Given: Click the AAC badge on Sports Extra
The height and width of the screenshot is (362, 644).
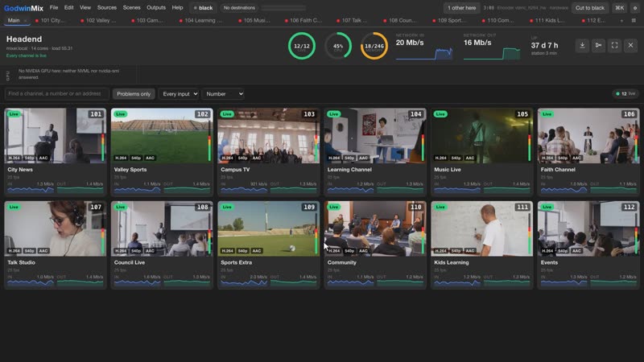Looking at the screenshot, I should (x=257, y=251).
